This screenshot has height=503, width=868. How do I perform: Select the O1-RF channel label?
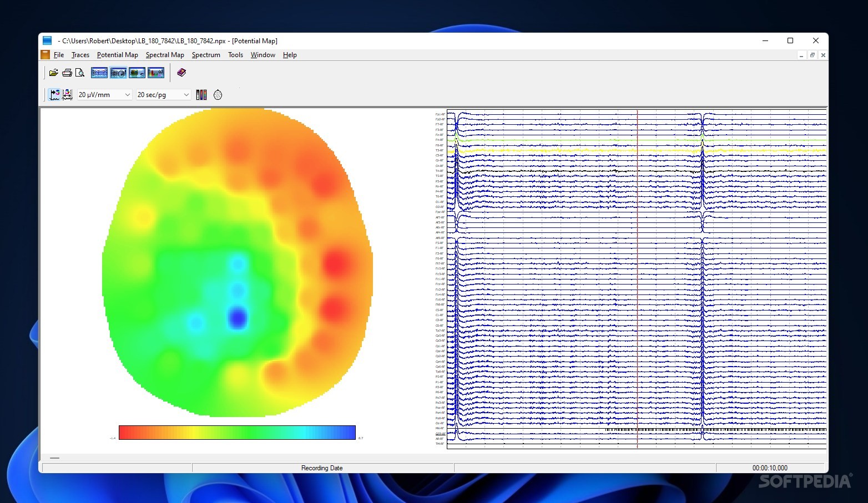coord(440,202)
